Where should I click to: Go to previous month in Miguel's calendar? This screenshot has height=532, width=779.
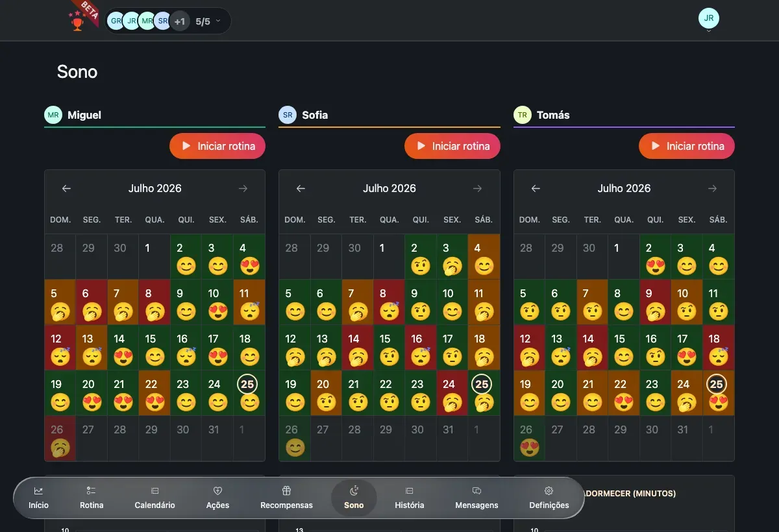coord(66,189)
